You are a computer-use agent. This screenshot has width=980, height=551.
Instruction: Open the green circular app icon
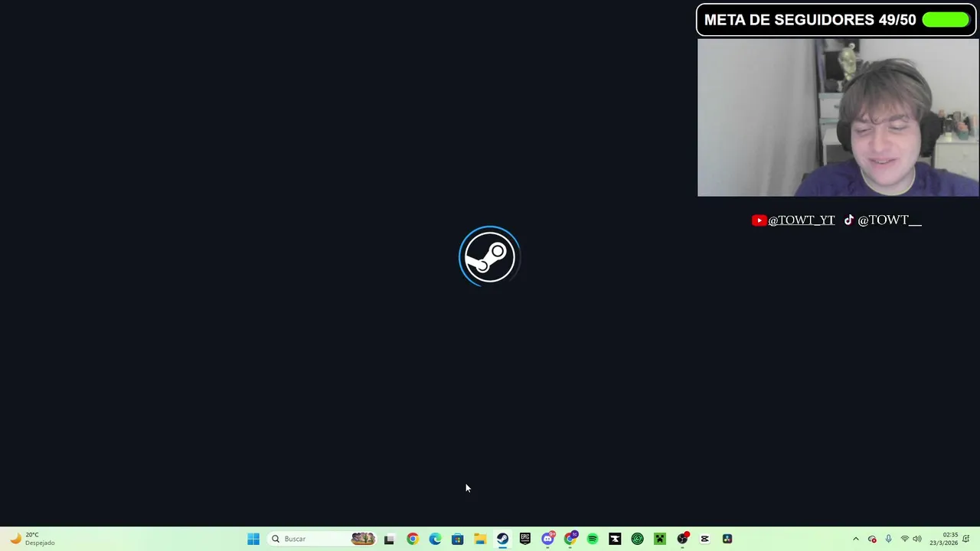coord(638,539)
